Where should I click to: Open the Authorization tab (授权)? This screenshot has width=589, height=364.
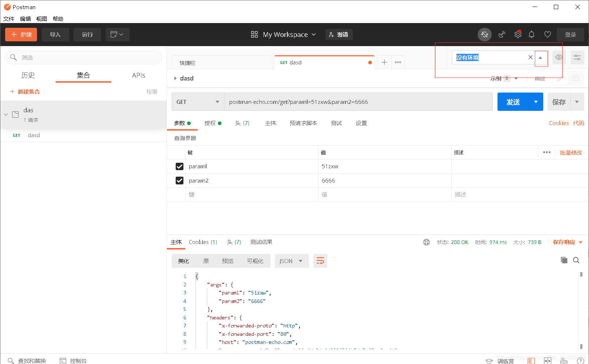tap(213, 123)
